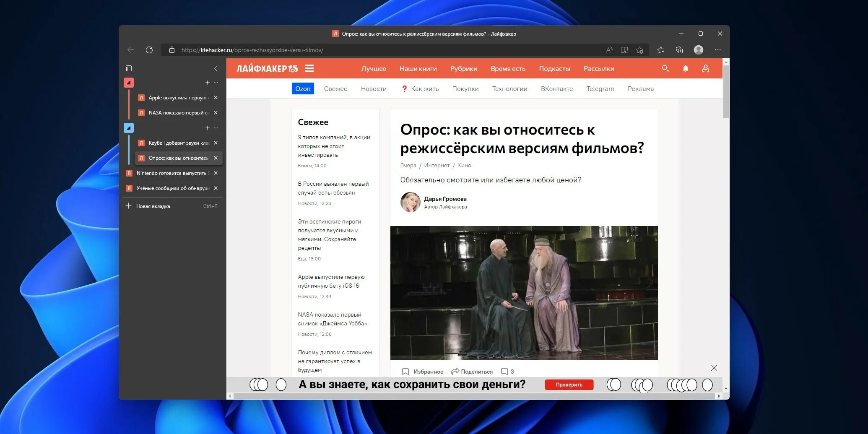Open Immersive Reader from the address bar

coord(624,50)
